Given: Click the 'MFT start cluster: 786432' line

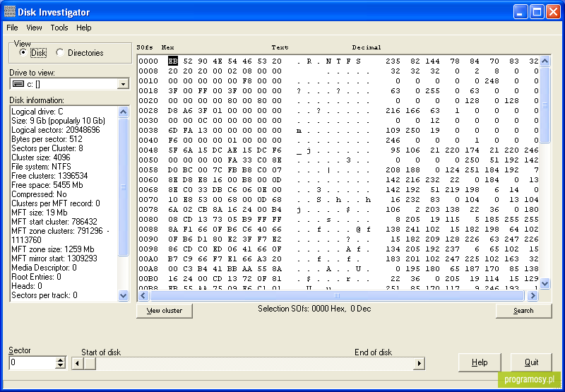Looking at the screenshot, I should click(54, 222).
